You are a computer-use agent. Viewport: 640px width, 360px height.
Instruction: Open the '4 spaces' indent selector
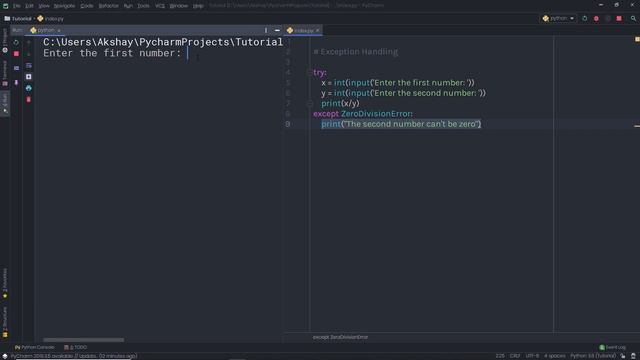[555, 356]
